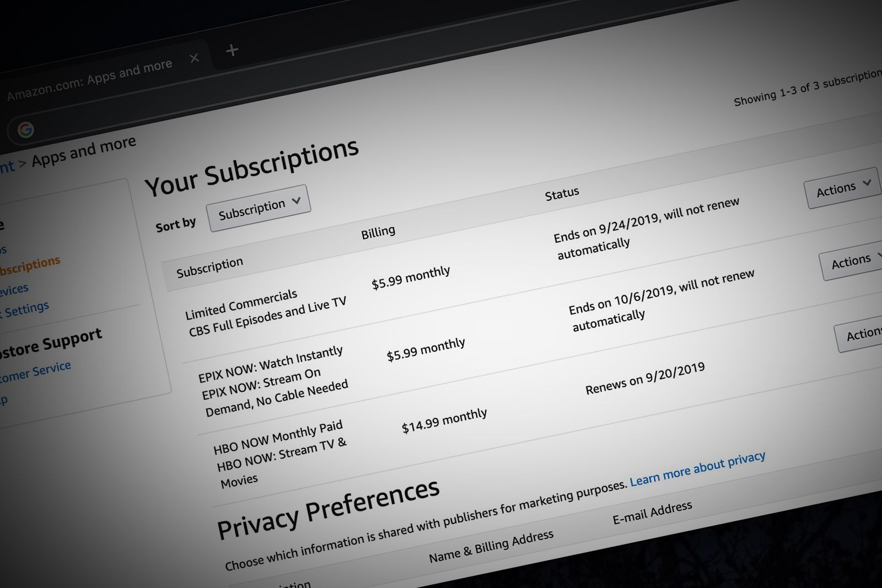The image size is (882, 588).
Task: Click the $5.99 monthly amount for EPIX NOW
Action: [426, 349]
